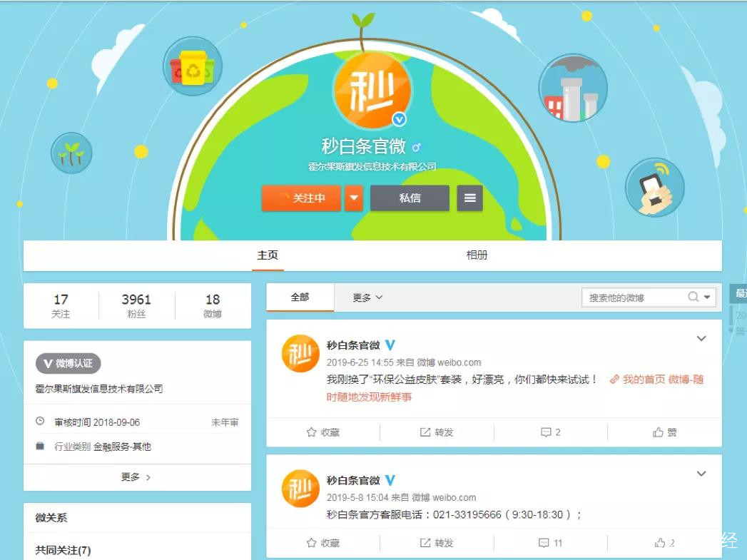747x560 pixels.
Task: Click V badge on the 2019-6-25 post
Action: tap(390, 345)
